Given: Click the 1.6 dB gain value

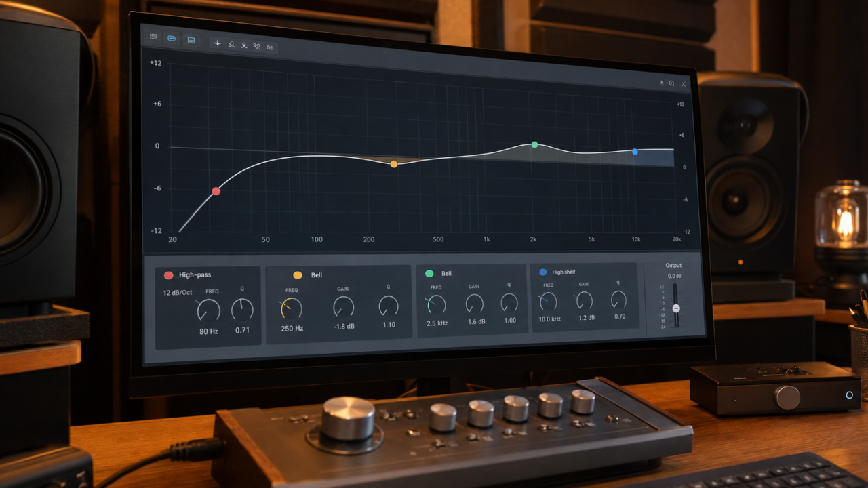Looking at the screenshot, I should 476,322.
